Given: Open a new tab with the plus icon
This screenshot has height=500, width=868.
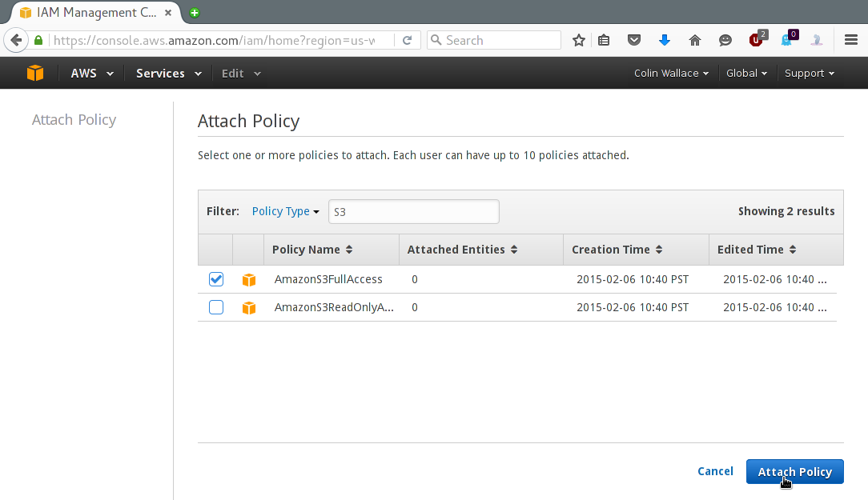Looking at the screenshot, I should tap(195, 13).
